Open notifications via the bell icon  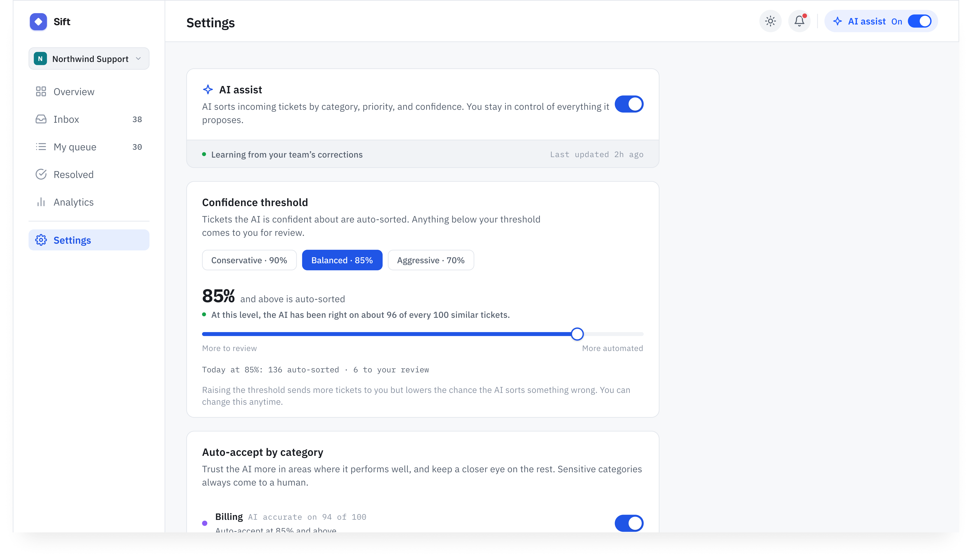click(799, 21)
